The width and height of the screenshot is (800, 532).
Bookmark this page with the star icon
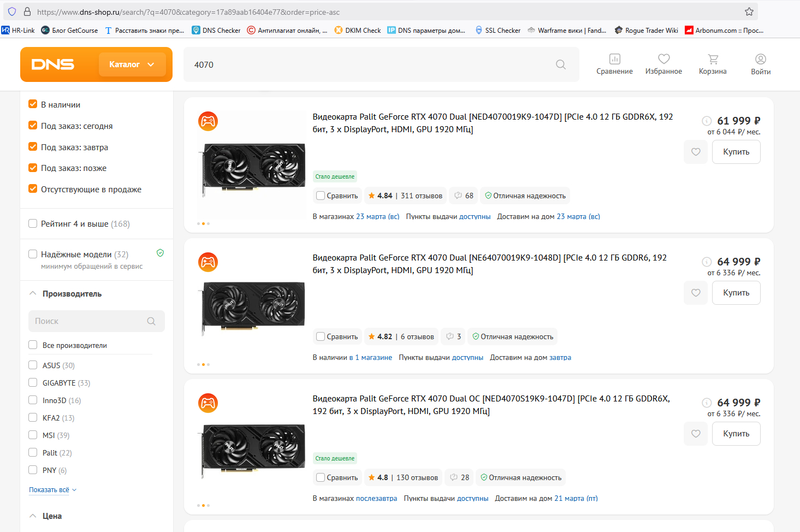coord(749,11)
